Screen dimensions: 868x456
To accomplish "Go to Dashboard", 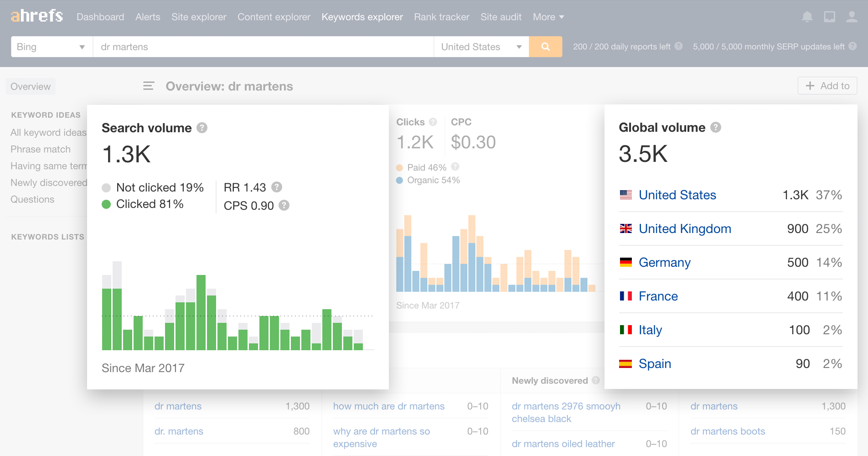I will [100, 17].
